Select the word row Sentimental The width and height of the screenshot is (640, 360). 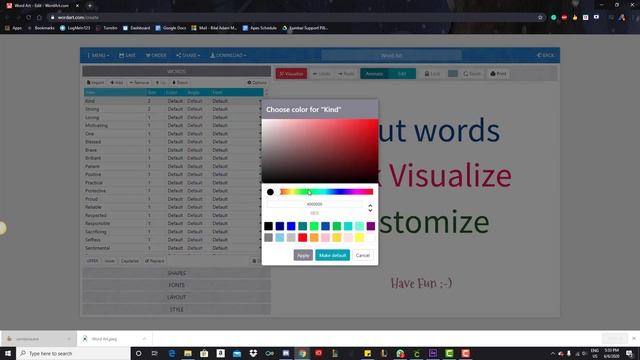click(x=173, y=248)
